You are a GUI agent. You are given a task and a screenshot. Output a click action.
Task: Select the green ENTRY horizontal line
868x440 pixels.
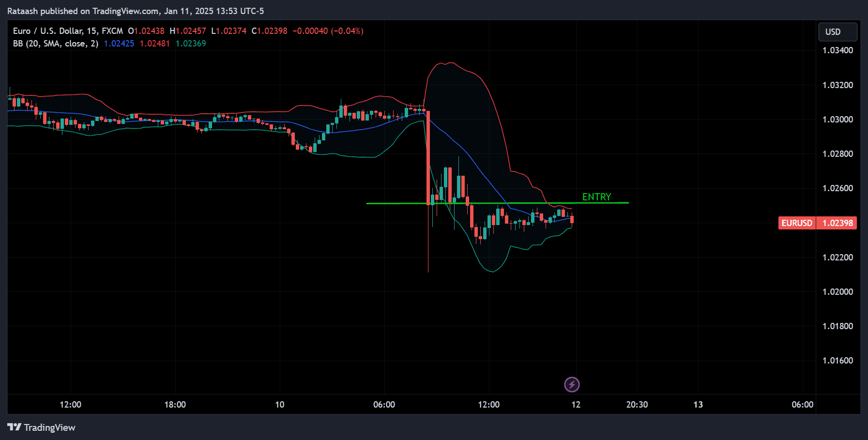coord(497,203)
